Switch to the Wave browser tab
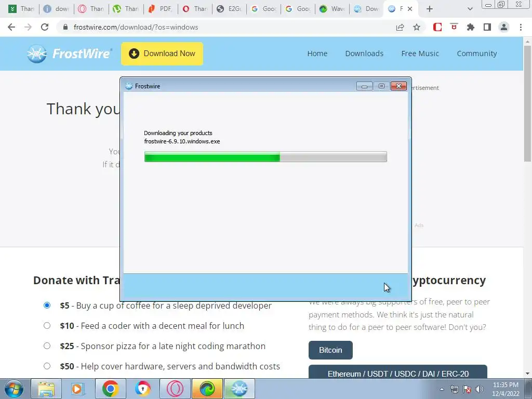 pyautogui.click(x=332, y=9)
